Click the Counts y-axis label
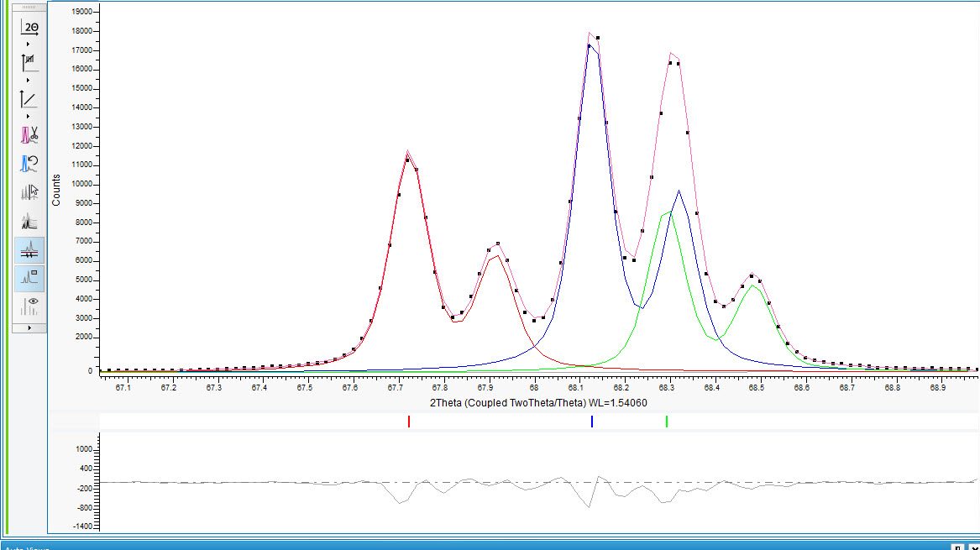Screen dimensions: 980x550 click(57, 191)
